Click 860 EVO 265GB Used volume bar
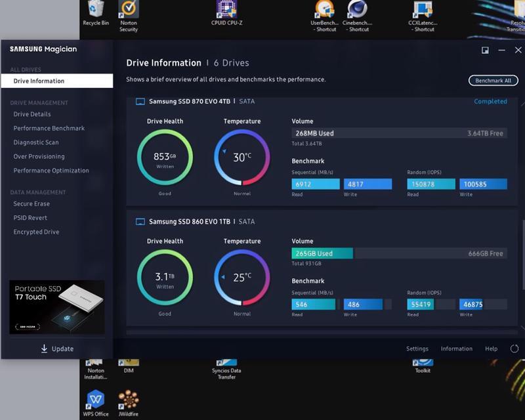This screenshot has width=525, height=420. pyautogui.click(x=322, y=253)
